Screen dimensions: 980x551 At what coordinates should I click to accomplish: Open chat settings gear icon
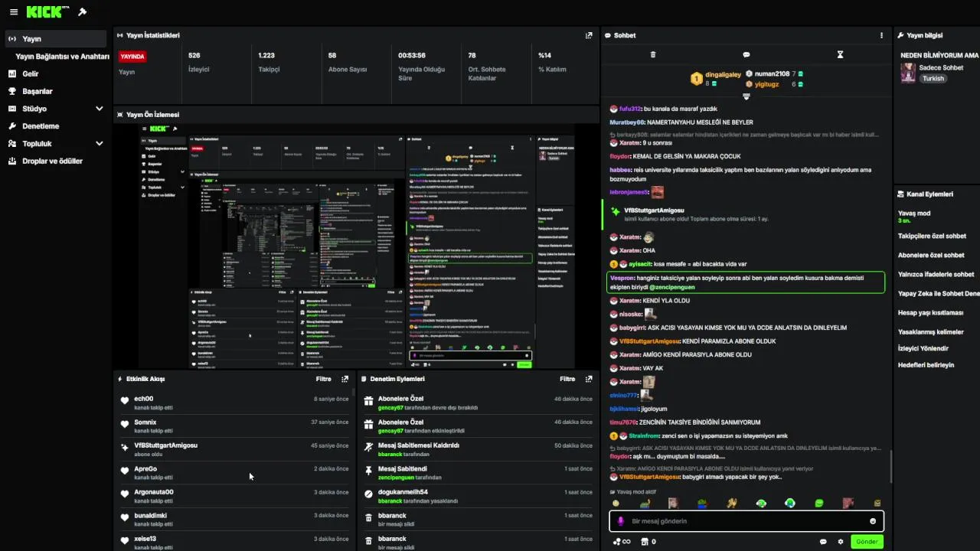pyautogui.click(x=841, y=542)
